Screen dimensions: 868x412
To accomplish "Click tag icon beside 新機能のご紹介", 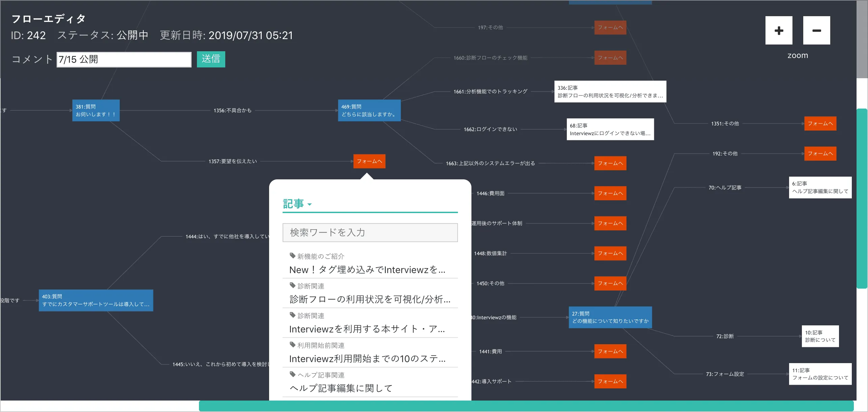I will (x=292, y=256).
